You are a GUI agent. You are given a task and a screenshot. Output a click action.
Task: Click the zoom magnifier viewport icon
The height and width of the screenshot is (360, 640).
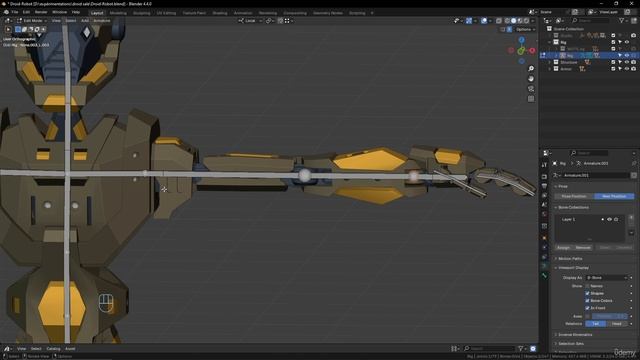531,69
